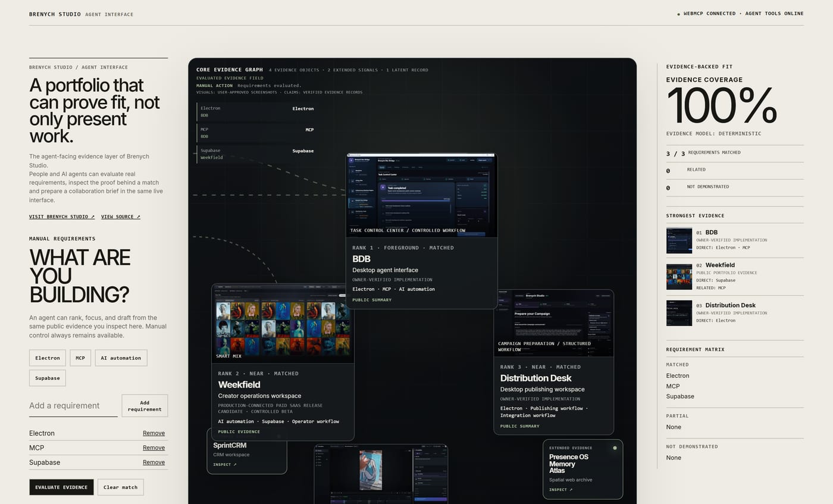The height and width of the screenshot is (504, 833).
Task: Open the VISIT BRENYCH STUDIO link
Action: [62, 217]
